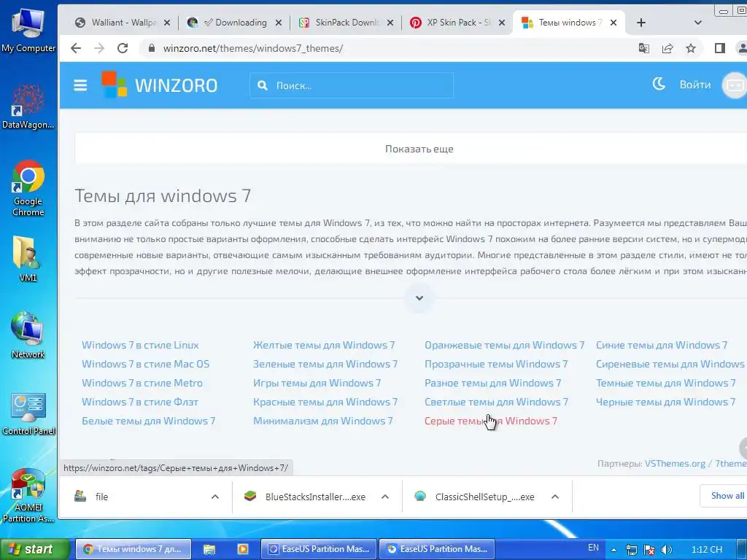Show hidden tray icons arrow

pyautogui.click(x=614, y=550)
